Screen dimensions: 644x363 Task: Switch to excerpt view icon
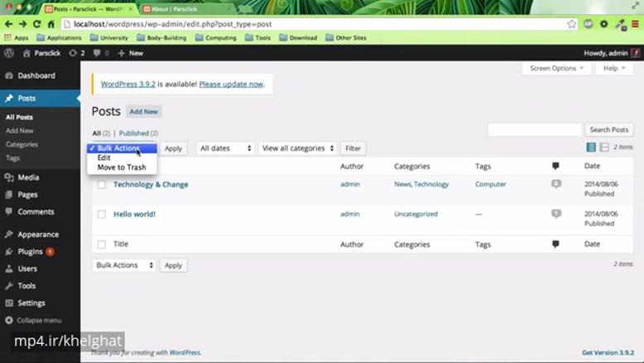pyautogui.click(x=604, y=148)
